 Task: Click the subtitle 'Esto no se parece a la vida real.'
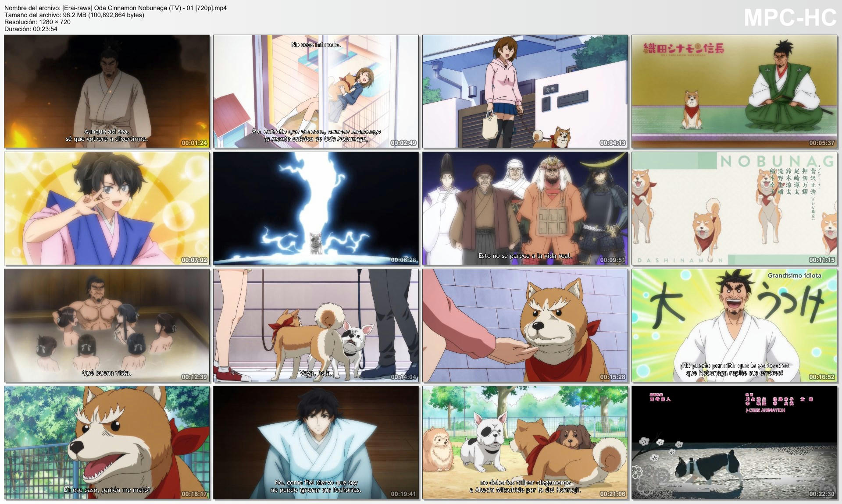pyautogui.click(x=525, y=256)
